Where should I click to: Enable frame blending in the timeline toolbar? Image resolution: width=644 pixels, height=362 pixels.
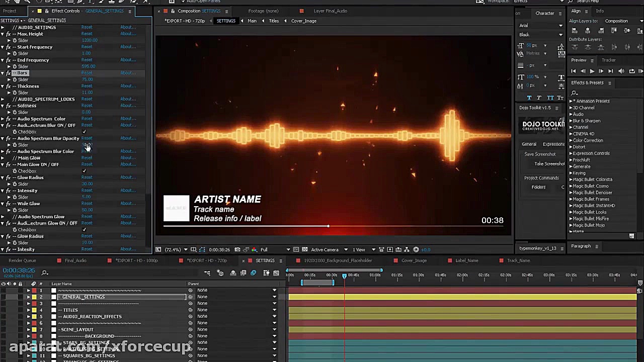point(244,273)
